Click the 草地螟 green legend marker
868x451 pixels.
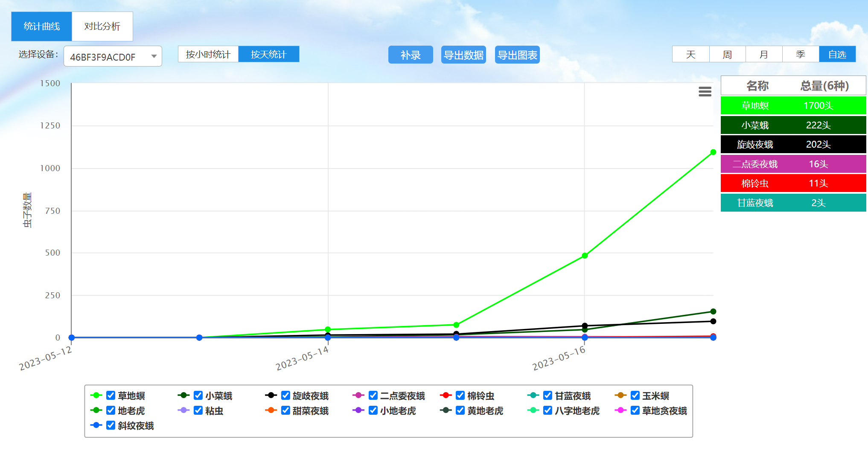click(x=96, y=396)
